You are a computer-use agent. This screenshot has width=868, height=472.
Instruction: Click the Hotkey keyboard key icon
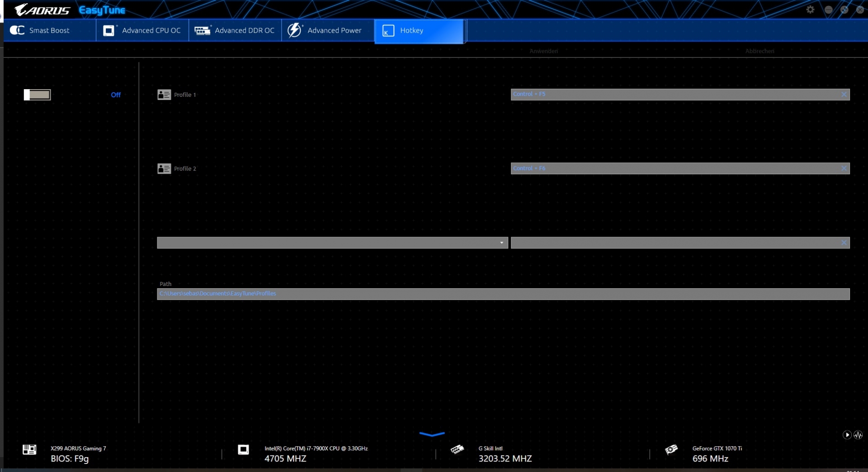pos(388,31)
